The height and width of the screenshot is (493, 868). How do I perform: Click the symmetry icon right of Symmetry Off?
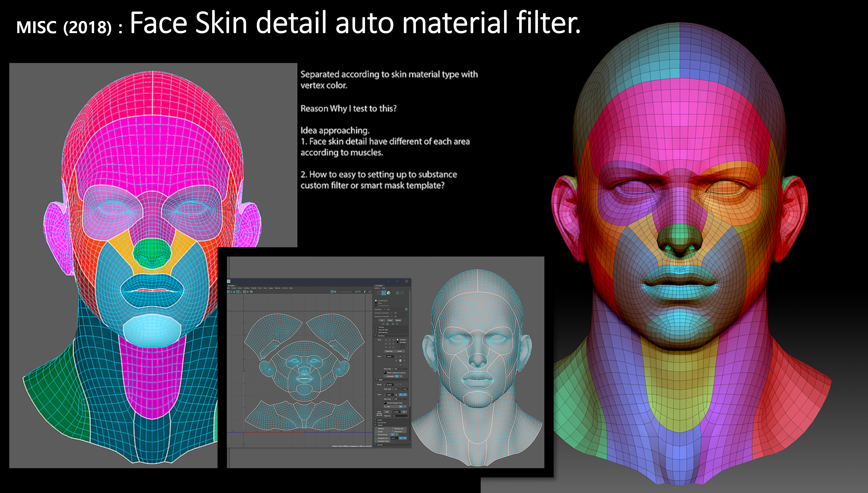click(x=406, y=309)
